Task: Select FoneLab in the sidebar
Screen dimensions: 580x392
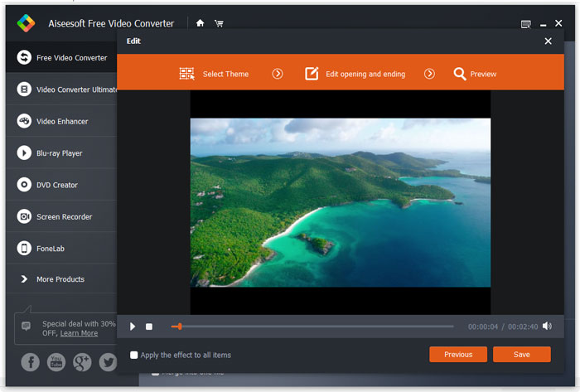Action: 62,248
